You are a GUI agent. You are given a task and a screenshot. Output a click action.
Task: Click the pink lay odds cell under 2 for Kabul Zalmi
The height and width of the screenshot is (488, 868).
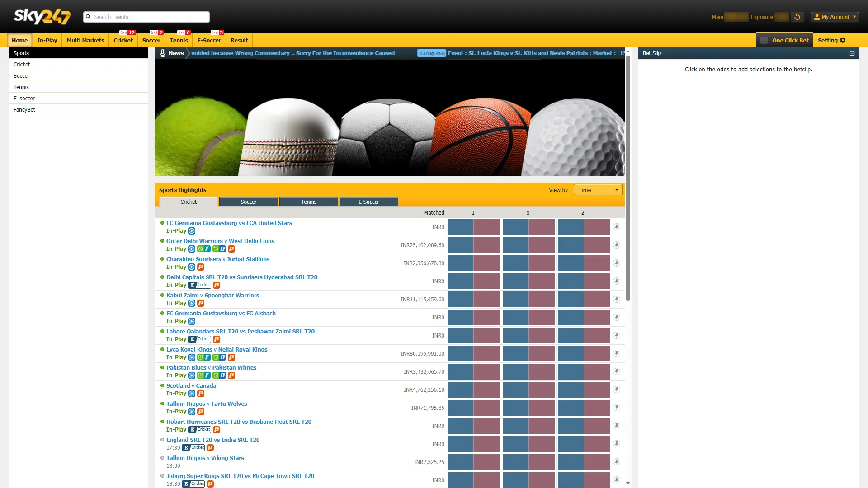pos(597,299)
